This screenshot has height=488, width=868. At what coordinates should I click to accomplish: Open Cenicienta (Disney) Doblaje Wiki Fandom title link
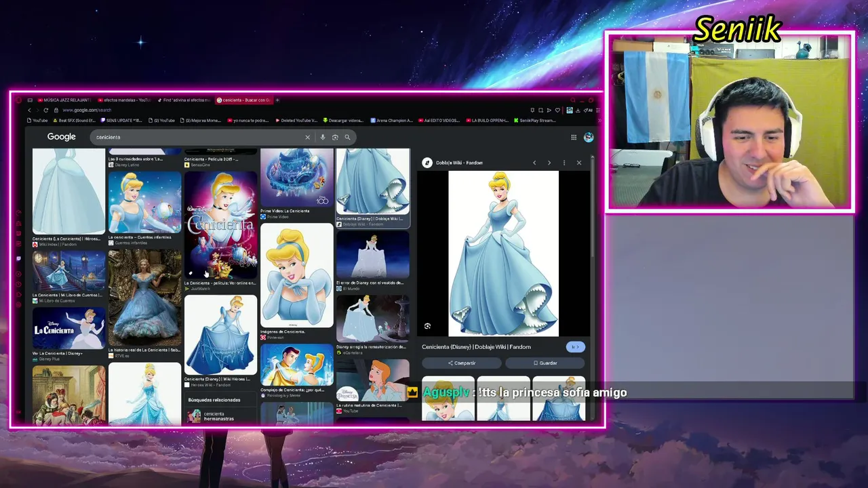(476, 347)
